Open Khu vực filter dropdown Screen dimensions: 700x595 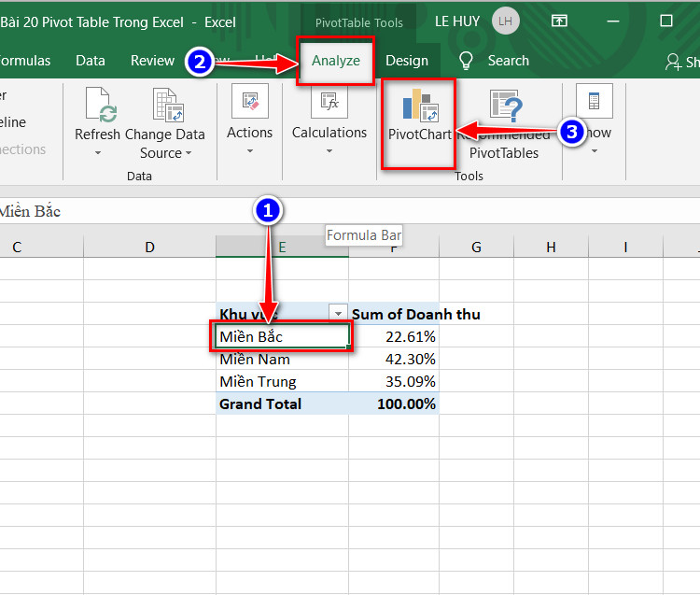338,314
